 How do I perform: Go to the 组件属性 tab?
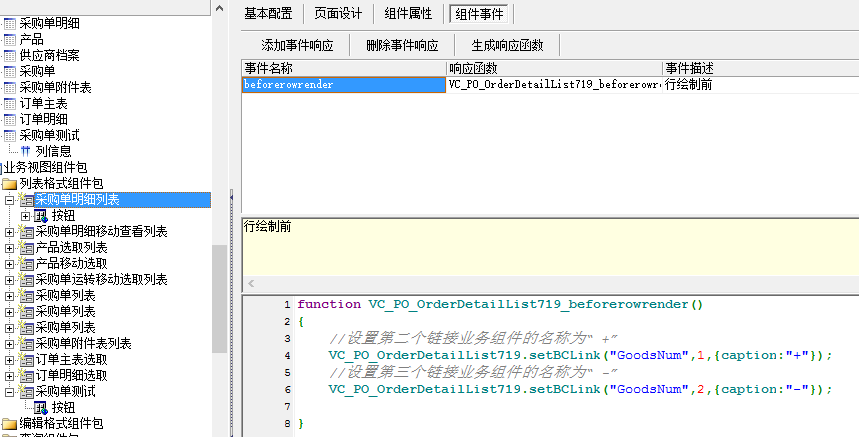pos(408,14)
